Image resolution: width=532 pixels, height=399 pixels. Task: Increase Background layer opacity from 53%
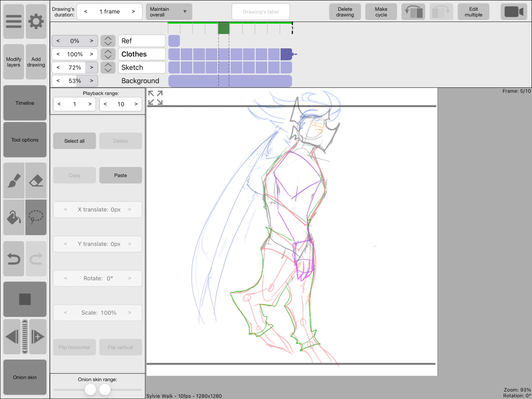coord(91,81)
